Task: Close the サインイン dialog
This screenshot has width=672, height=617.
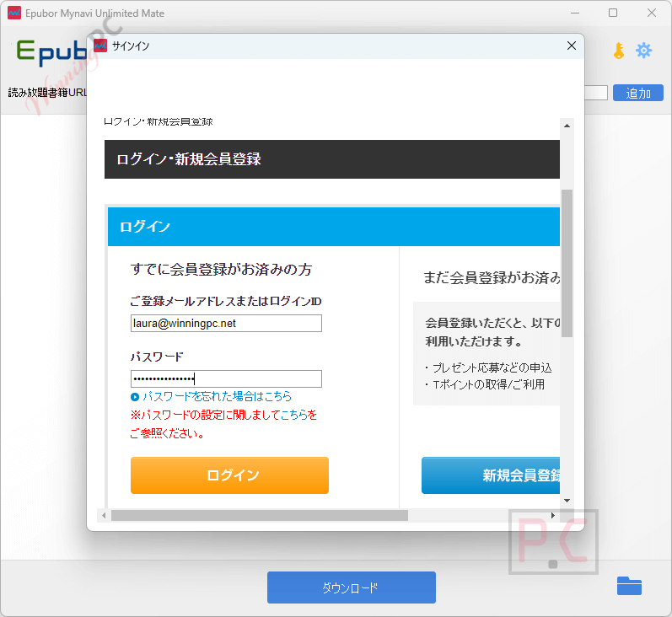Action: pos(572,46)
